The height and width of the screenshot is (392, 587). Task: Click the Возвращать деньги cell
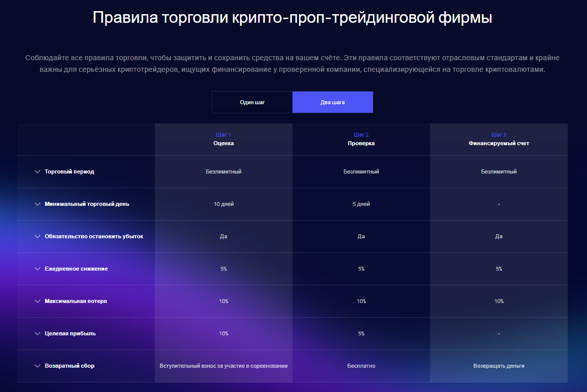pyautogui.click(x=498, y=366)
